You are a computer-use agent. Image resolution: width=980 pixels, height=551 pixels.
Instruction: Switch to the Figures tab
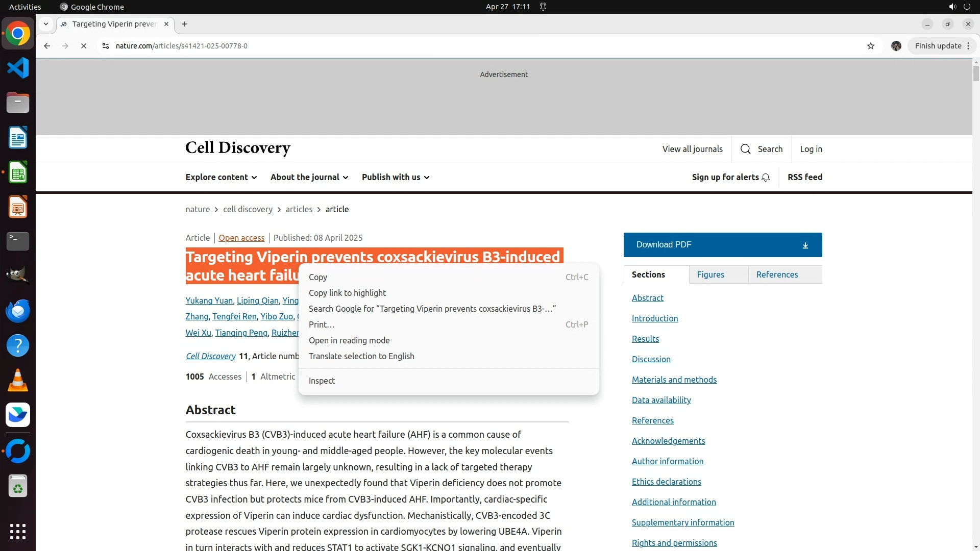tap(710, 274)
